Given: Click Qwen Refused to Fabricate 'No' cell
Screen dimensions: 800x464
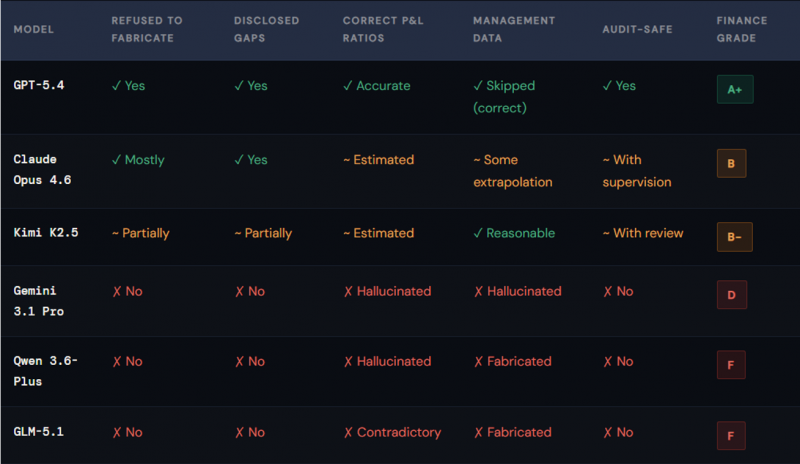Looking at the screenshot, I should 128,361.
